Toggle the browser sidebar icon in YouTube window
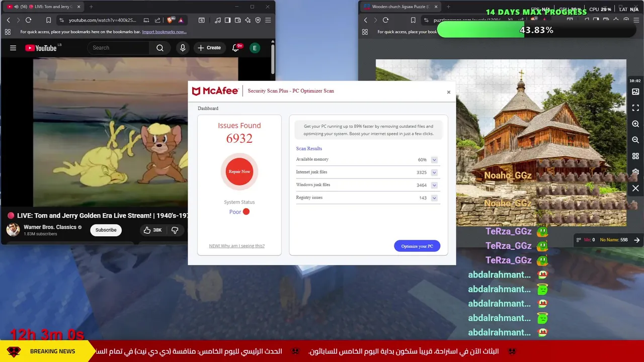The image size is (644, 362). (227, 20)
